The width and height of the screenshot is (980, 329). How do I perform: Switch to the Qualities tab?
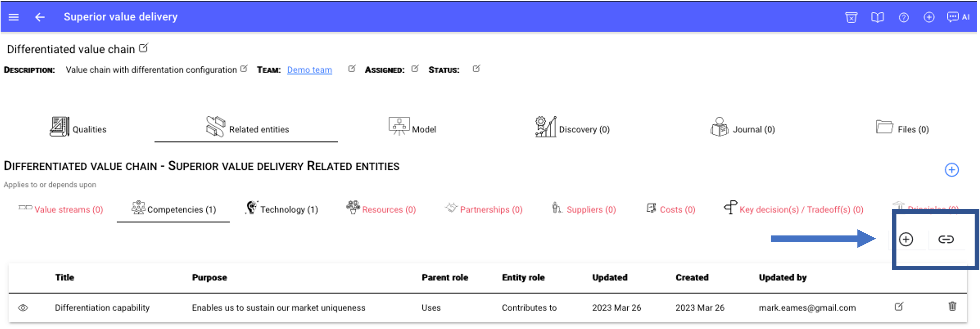pos(78,129)
